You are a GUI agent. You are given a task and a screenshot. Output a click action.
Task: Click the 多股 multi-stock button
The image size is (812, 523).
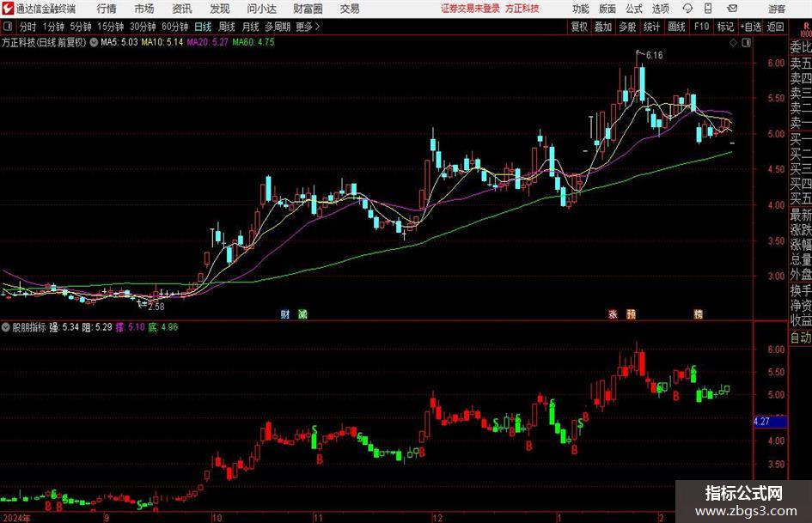(627, 27)
